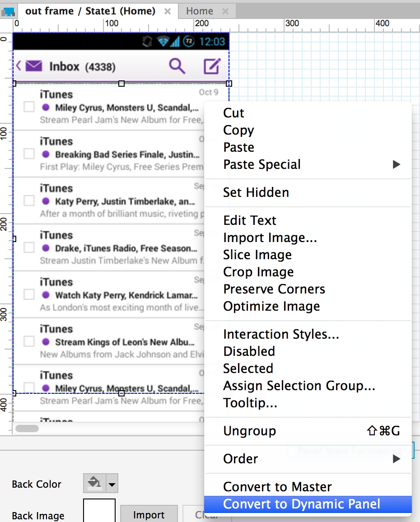Click the battery indicator icon showing 72
This screenshot has width=420, height=522.
pyautogui.click(x=189, y=41)
